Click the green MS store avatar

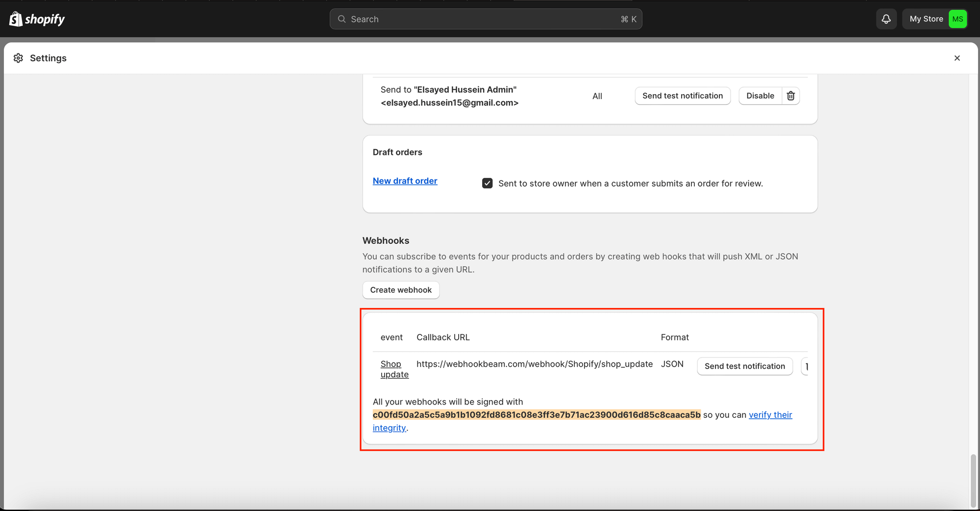point(957,19)
